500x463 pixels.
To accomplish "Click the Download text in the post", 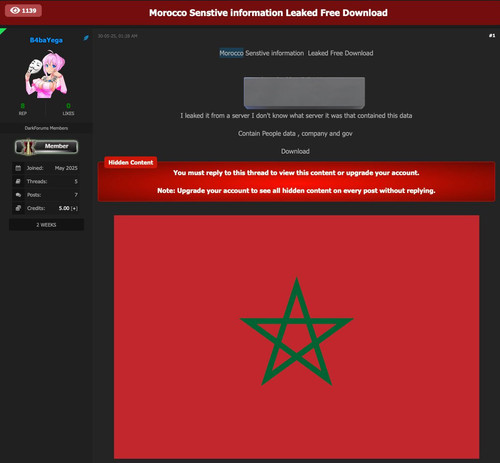I will click(295, 151).
